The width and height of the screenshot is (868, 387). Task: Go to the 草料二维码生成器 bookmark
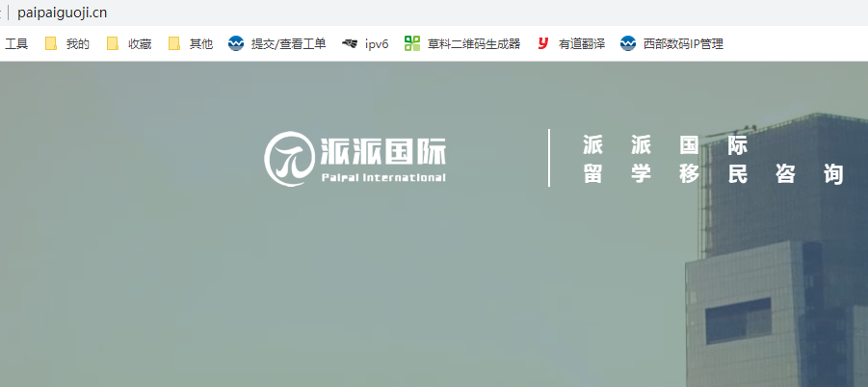coord(474,43)
